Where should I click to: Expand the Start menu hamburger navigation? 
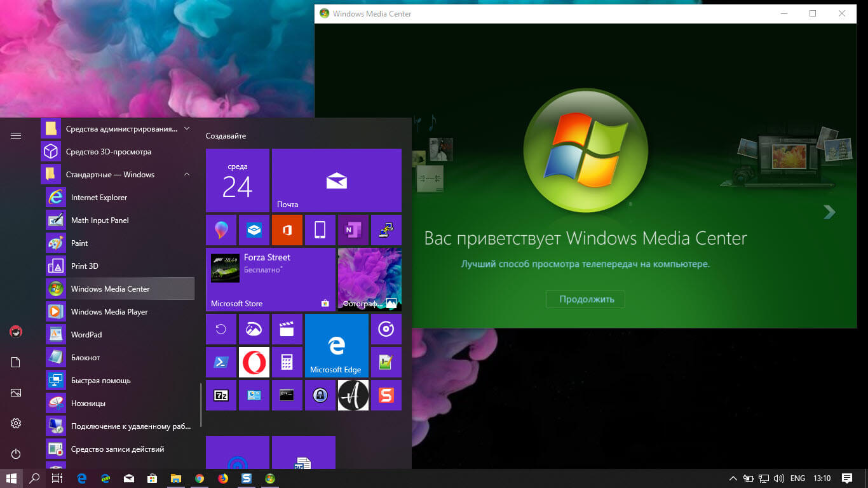click(16, 135)
